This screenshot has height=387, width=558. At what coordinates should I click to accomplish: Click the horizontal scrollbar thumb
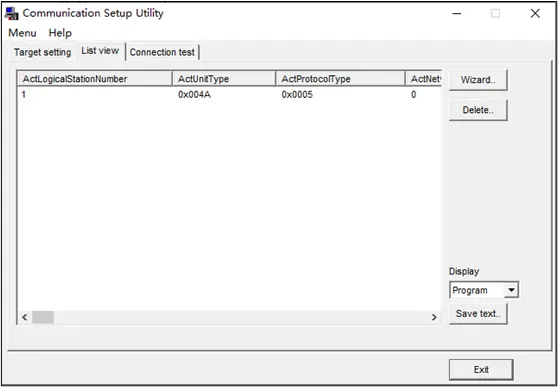pos(43,317)
